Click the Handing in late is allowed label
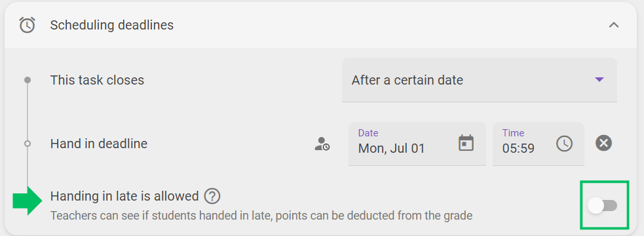This screenshot has height=236, width=644. (124, 196)
